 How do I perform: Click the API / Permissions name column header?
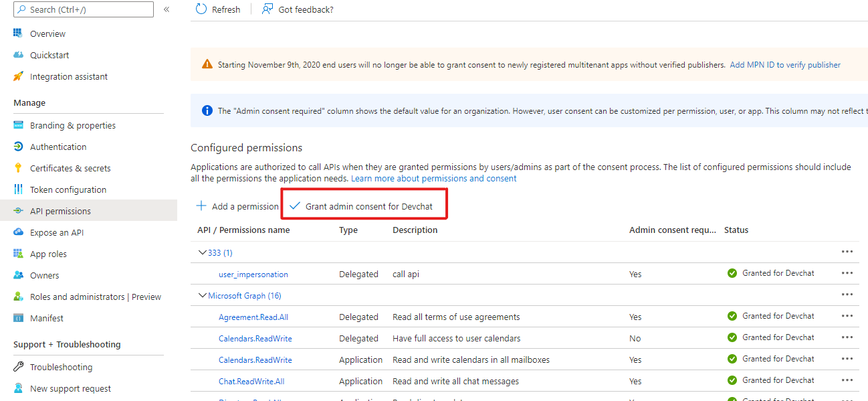[x=243, y=230]
